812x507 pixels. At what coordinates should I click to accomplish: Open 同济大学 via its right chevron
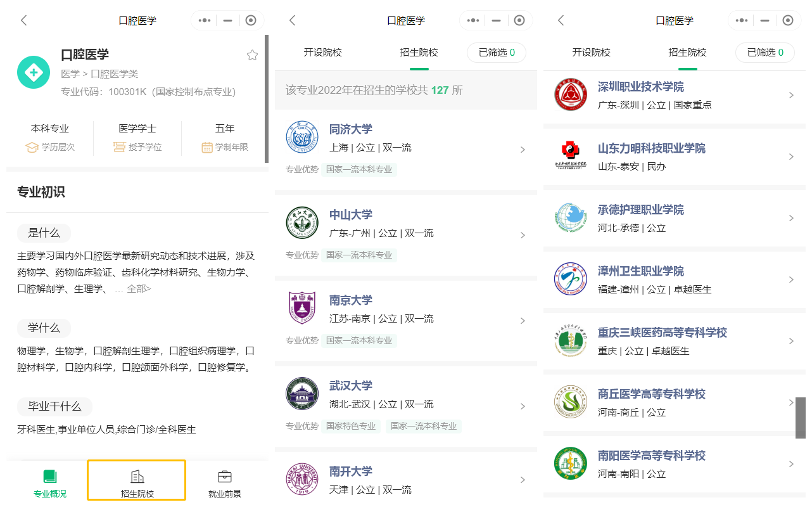tap(523, 150)
